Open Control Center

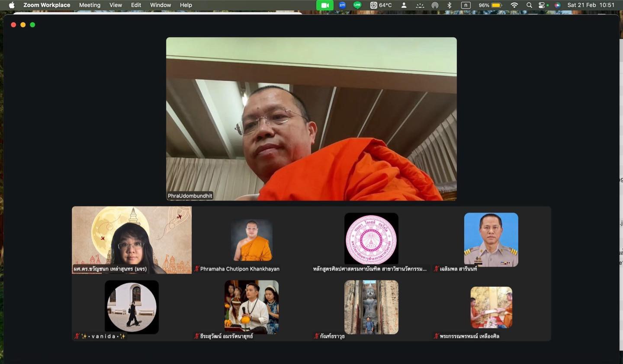542,5
